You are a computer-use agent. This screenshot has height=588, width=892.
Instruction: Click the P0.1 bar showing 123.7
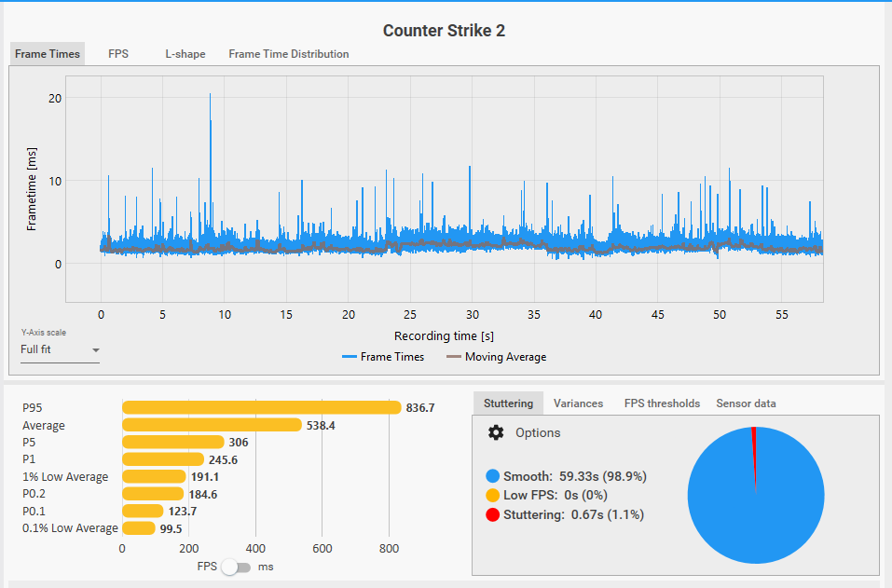pyautogui.click(x=143, y=512)
